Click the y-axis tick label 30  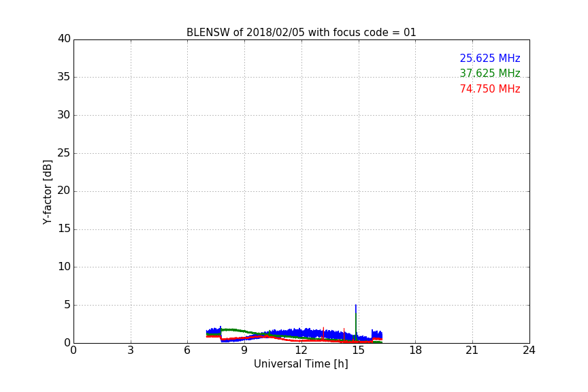pyautogui.click(x=64, y=115)
